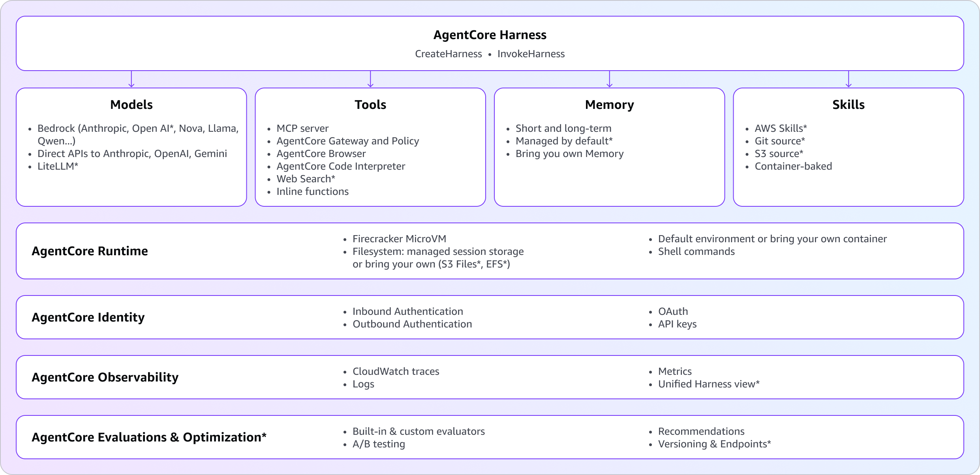Select Managed by default* bullet
The height and width of the screenshot is (475, 980).
[x=564, y=141]
